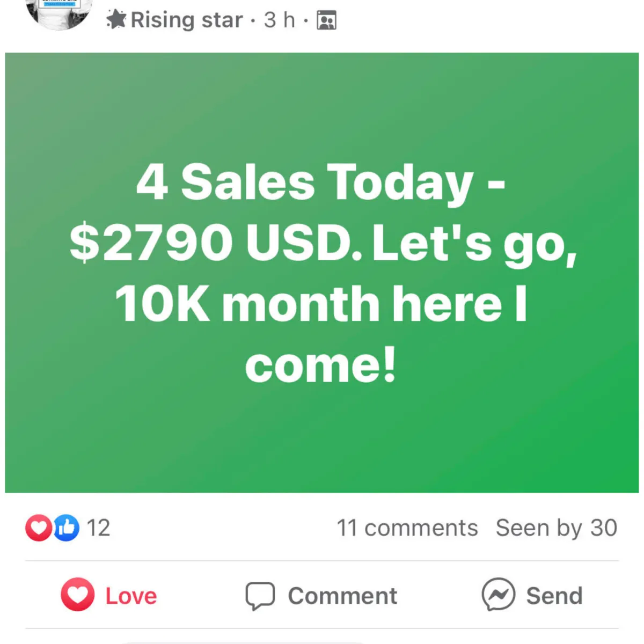Open the green post with sales text
Image resolution: width=644 pixels, height=644 pixels.
[x=322, y=273]
